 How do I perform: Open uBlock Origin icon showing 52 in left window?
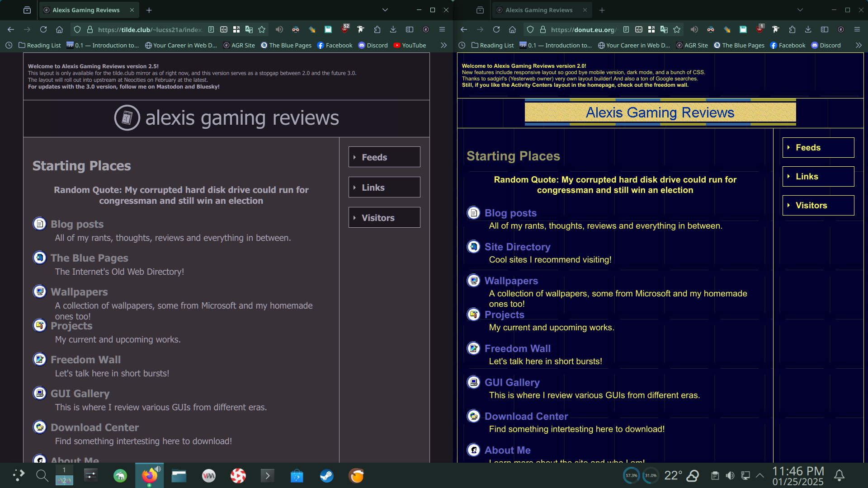(x=345, y=29)
